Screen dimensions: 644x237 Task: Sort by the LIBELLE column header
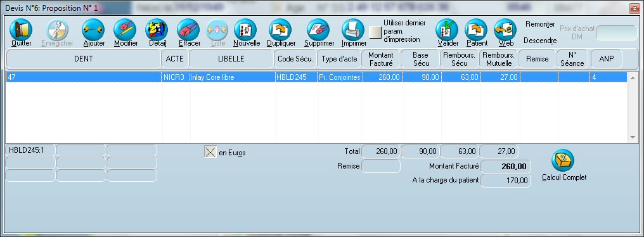pyautogui.click(x=231, y=59)
